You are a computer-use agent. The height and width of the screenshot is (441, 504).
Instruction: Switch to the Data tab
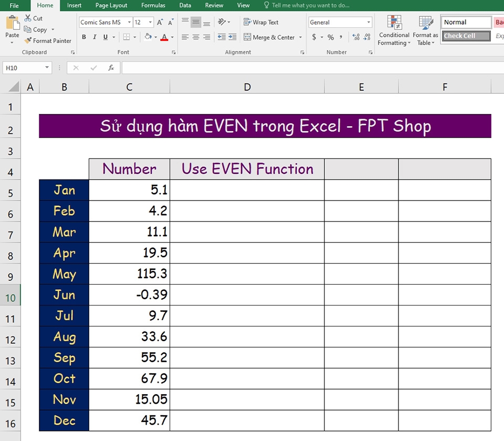[185, 5]
